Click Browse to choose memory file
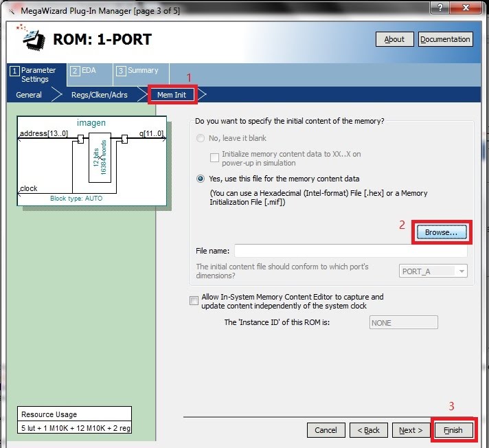 tap(442, 232)
